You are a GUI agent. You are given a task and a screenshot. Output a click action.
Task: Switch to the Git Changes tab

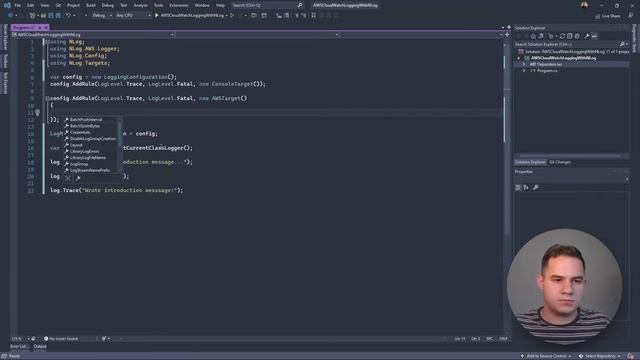pos(560,162)
